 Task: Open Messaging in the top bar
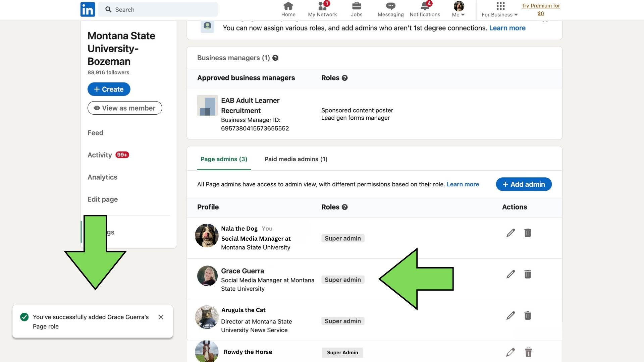tap(390, 9)
